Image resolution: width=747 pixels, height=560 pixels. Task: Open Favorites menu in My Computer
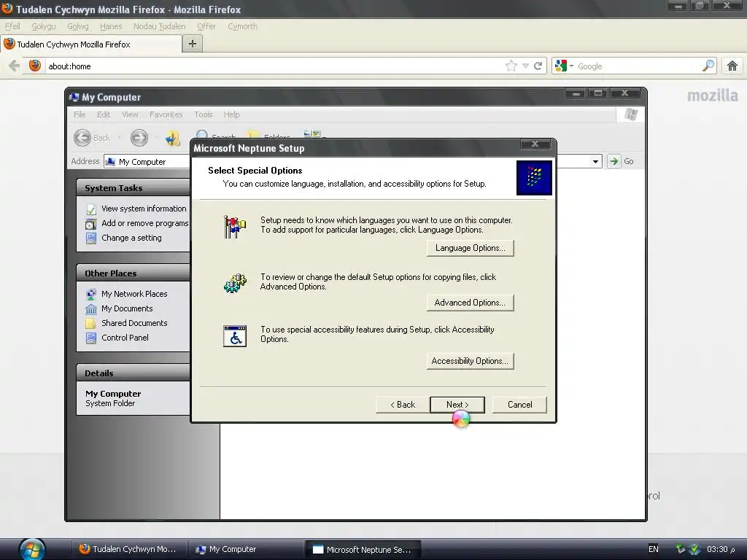166,114
